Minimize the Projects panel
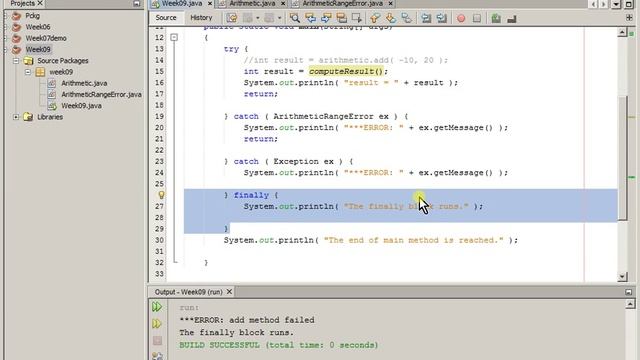This screenshot has height=360, width=640. [137, 4]
